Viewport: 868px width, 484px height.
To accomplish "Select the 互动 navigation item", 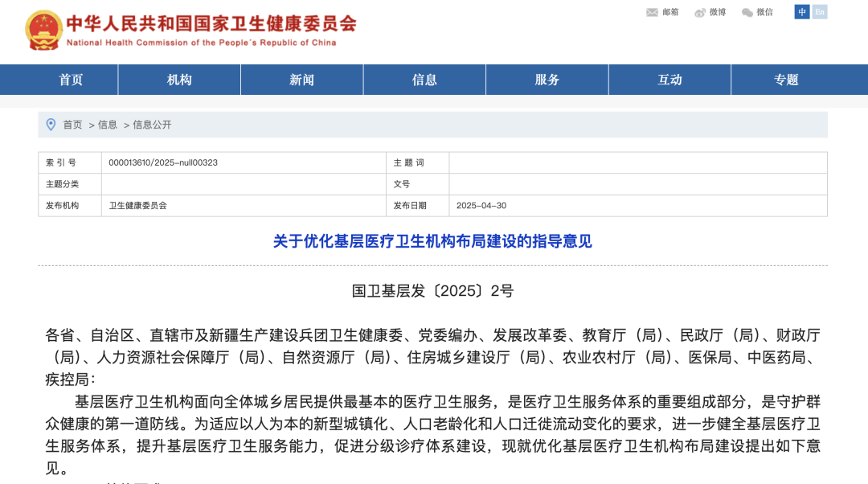I will pos(669,80).
